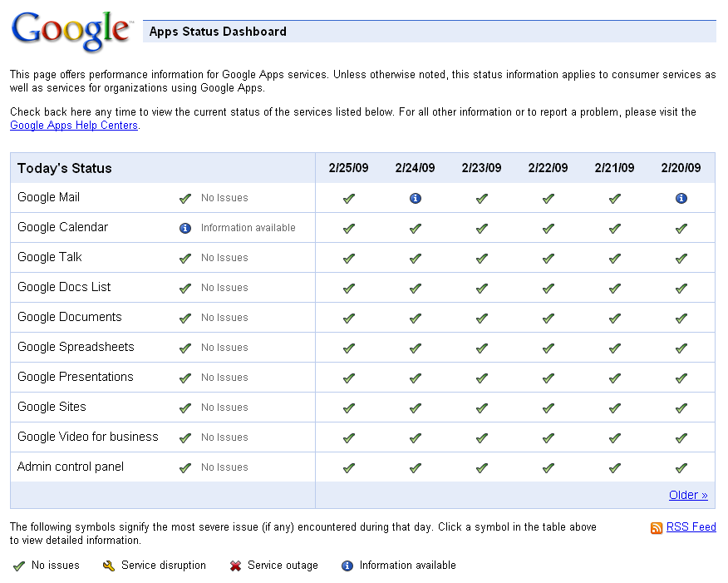Click Google Documents' checkmark under 2/23/09
Viewport: 728px width, 583px height.
[481, 318]
